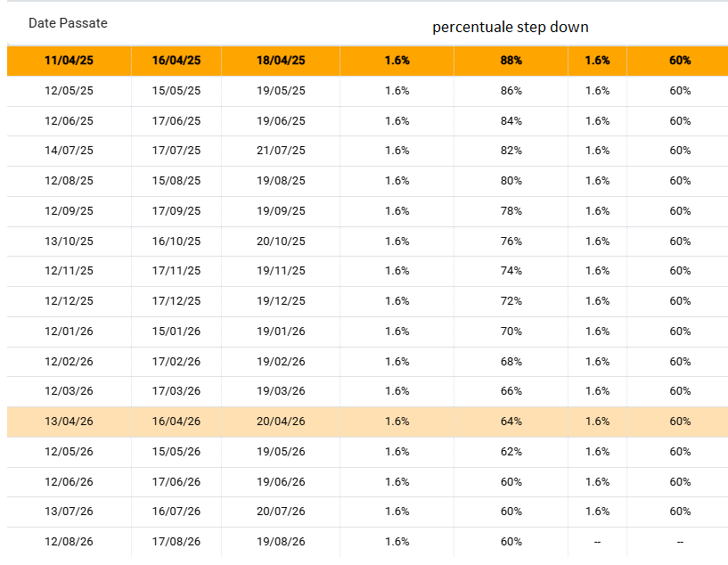Click date 12/08/25 in first column
This screenshot has width=728, height=565.
[x=69, y=181]
